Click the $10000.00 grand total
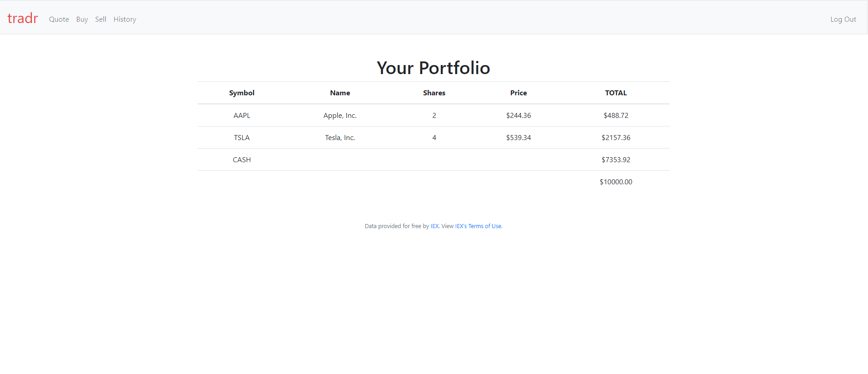868x374 pixels. [x=616, y=182]
